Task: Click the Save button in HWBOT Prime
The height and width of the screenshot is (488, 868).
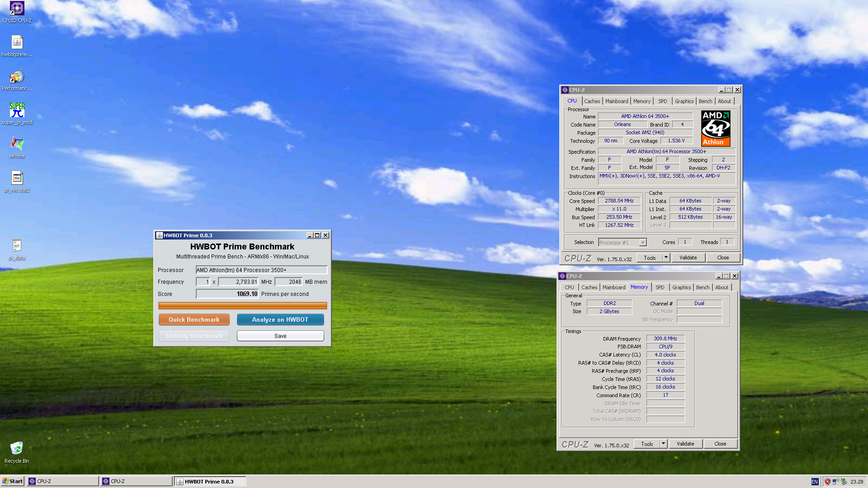Action: [280, 336]
